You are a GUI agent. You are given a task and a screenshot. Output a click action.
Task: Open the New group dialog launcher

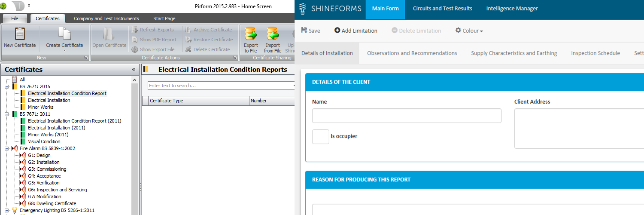coord(86,58)
